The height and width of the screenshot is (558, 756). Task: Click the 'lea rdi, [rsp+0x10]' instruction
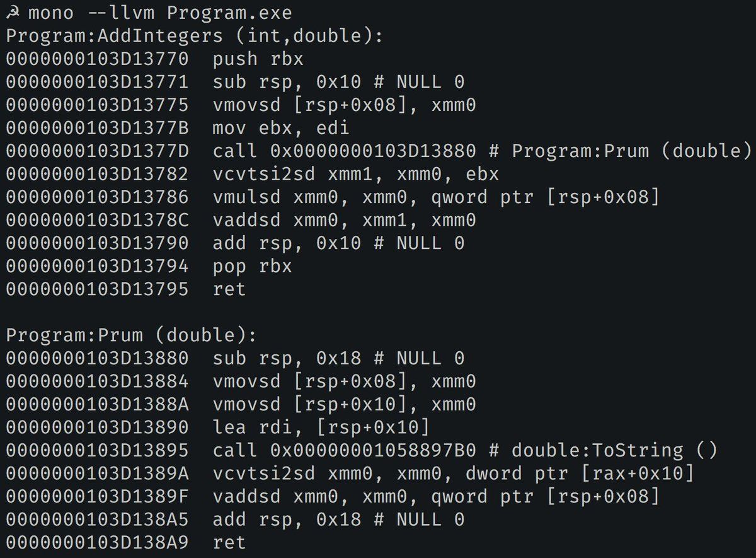pyautogui.click(x=321, y=427)
